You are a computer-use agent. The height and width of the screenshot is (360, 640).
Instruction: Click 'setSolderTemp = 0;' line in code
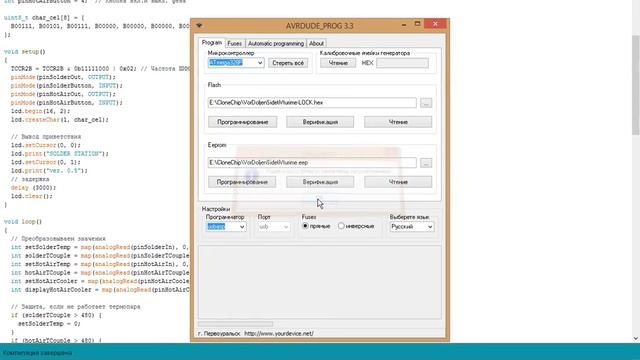(49, 324)
